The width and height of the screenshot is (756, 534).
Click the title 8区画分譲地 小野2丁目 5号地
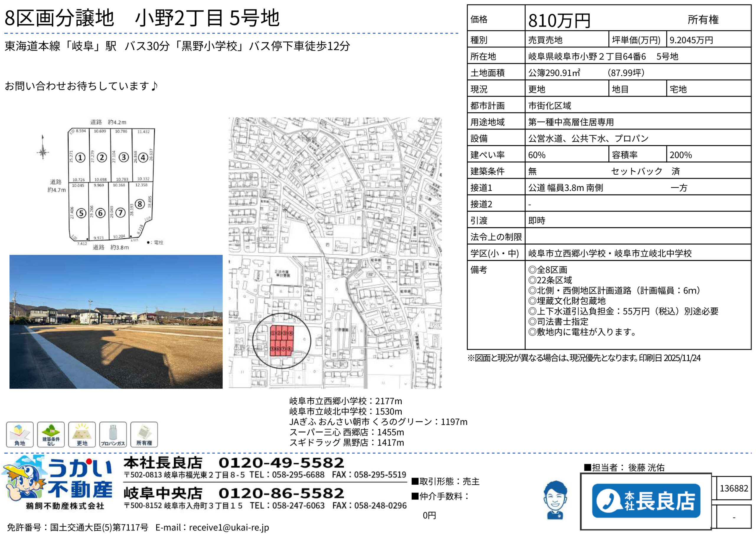tap(142, 18)
